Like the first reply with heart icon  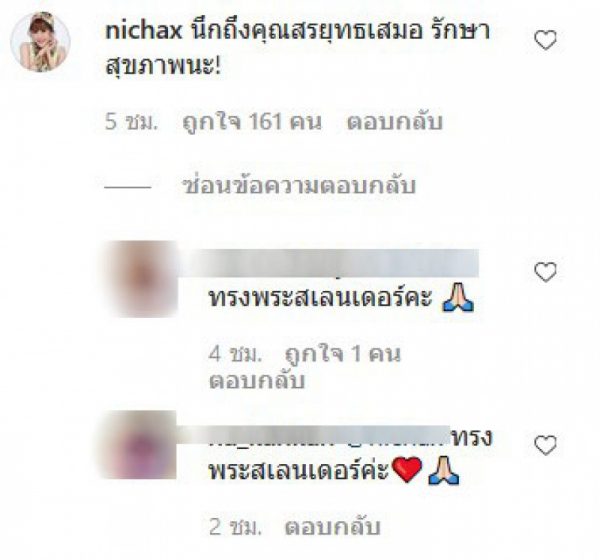coord(545,272)
